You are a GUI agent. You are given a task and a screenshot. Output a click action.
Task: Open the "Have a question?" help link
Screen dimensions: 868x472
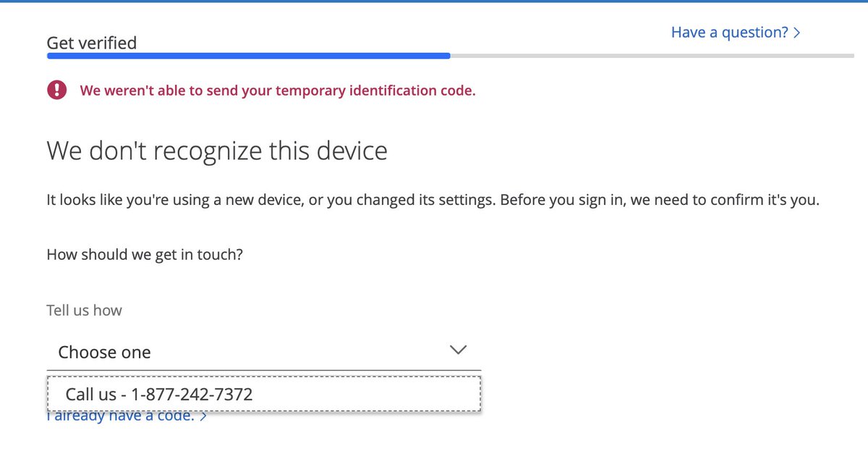[x=736, y=33]
